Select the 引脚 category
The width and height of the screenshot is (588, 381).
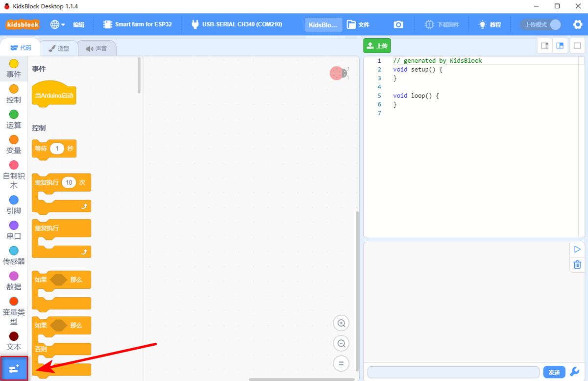[x=14, y=205]
